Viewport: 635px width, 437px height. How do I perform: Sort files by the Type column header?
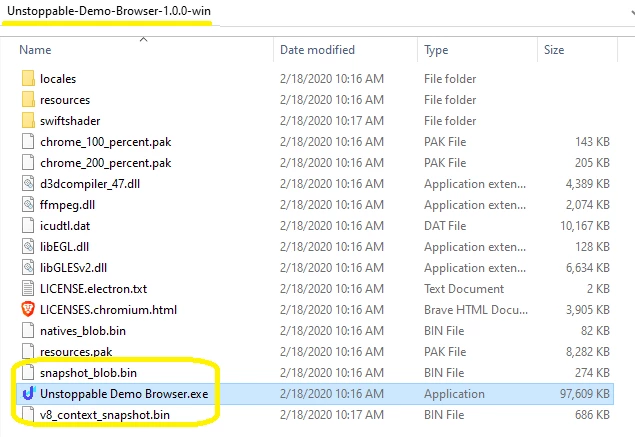pos(436,50)
